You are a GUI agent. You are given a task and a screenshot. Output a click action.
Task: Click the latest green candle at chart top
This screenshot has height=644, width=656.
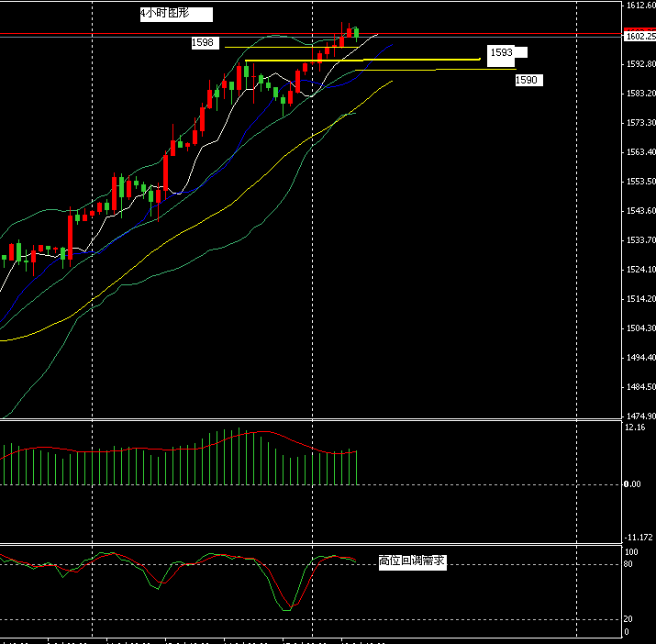356,34
